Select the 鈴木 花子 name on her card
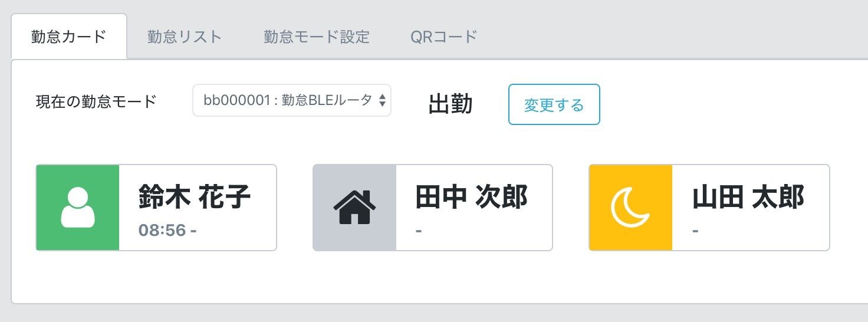868x322 pixels. coord(195,196)
